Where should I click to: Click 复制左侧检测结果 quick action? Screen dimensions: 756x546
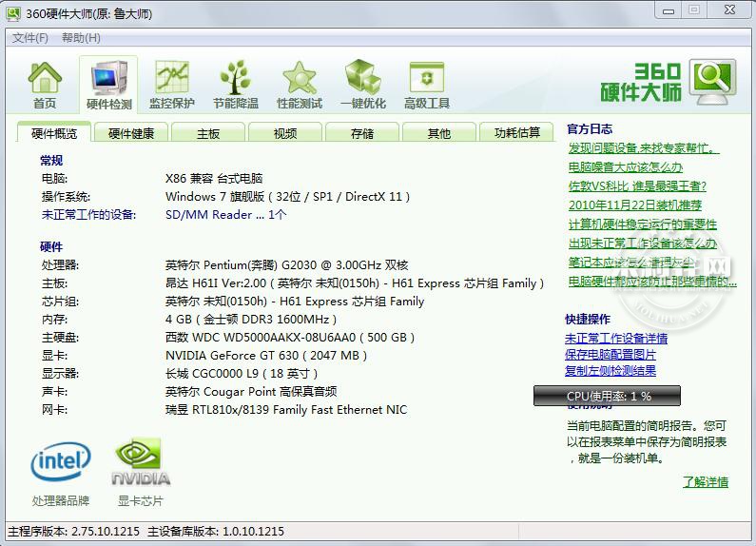(611, 370)
